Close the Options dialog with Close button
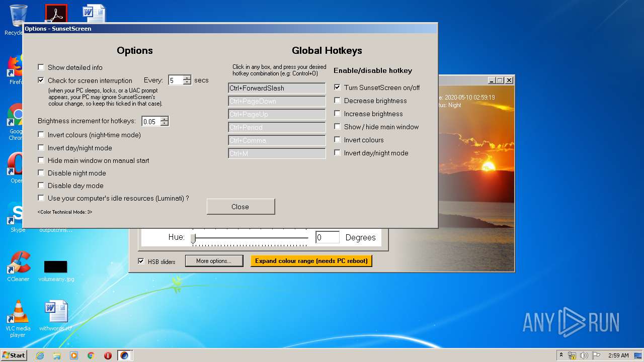Viewport: 644px width, 362px height. [x=240, y=207]
